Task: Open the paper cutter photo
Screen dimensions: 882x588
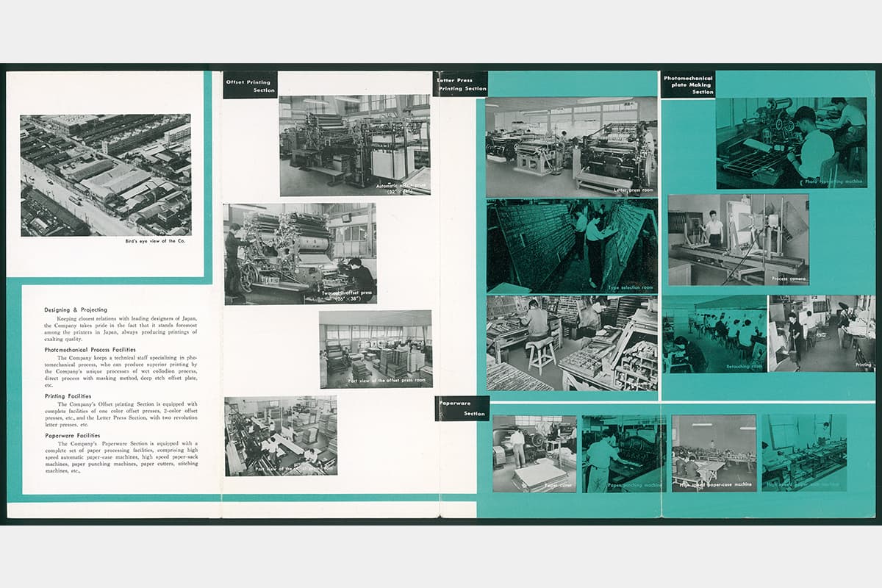Action: pyautogui.click(x=534, y=453)
